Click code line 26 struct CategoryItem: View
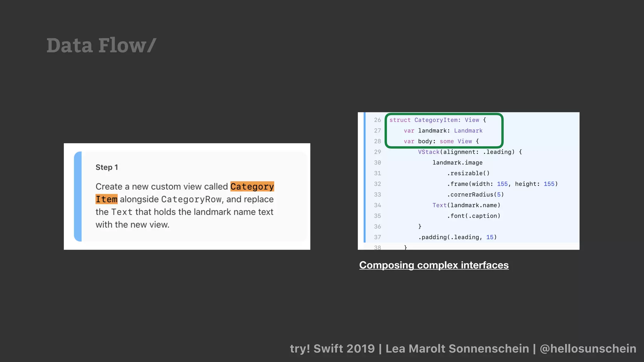 click(x=438, y=120)
